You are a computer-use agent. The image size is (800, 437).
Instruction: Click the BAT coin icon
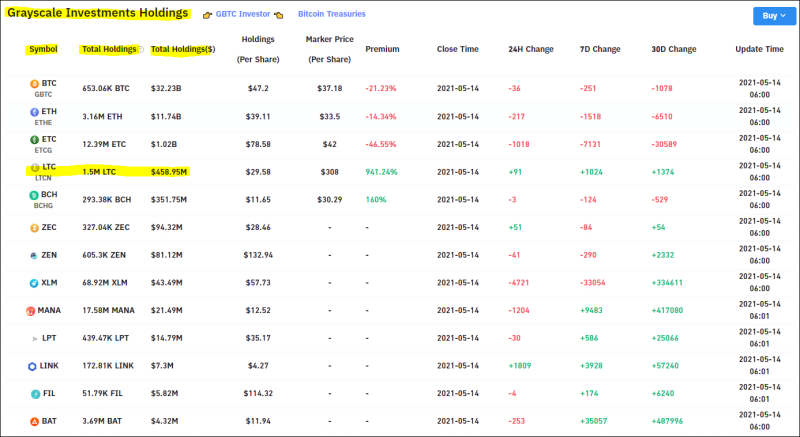(x=34, y=422)
